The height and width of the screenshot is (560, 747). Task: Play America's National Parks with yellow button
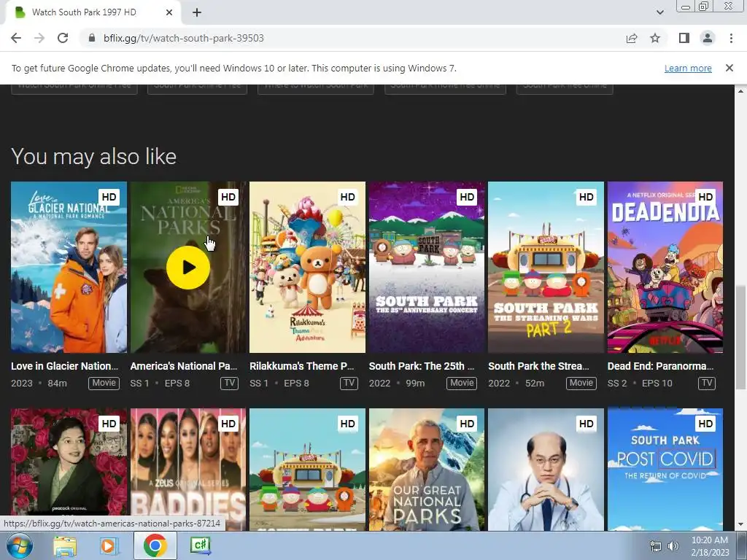click(188, 268)
